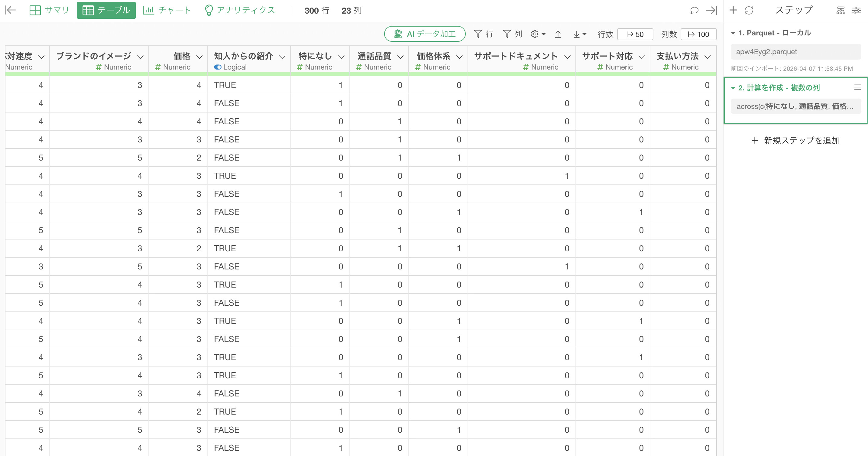
Task: Switch to the チャート tab
Action: tap(167, 10)
